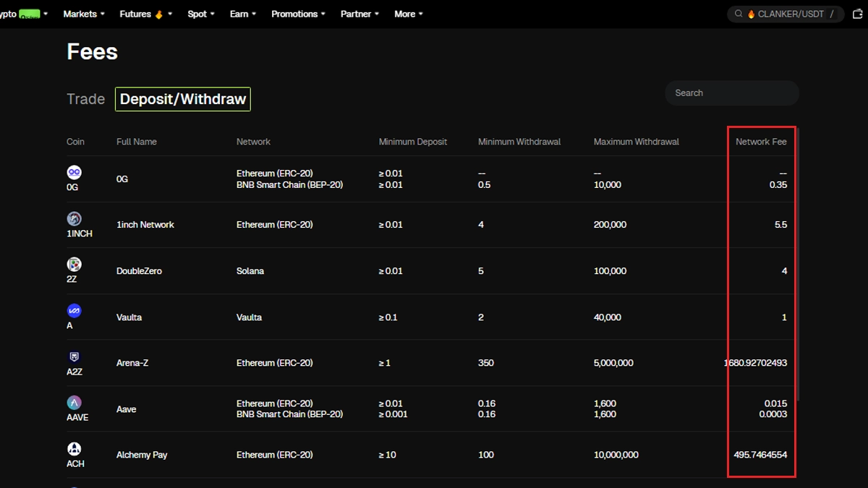Image resolution: width=868 pixels, height=488 pixels.
Task: Click the Alchemy Pay ACH icon
Action: 74,449
